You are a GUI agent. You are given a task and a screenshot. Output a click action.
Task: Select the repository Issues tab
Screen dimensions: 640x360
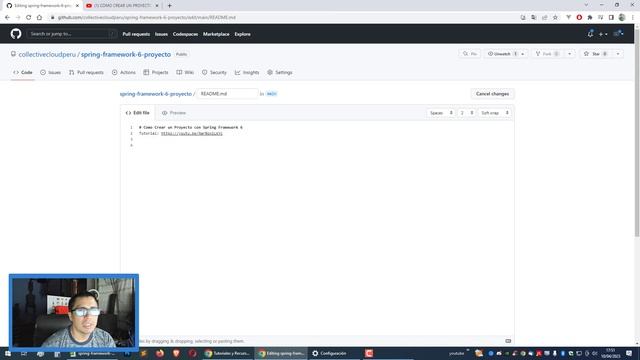(x=51, y=72)
